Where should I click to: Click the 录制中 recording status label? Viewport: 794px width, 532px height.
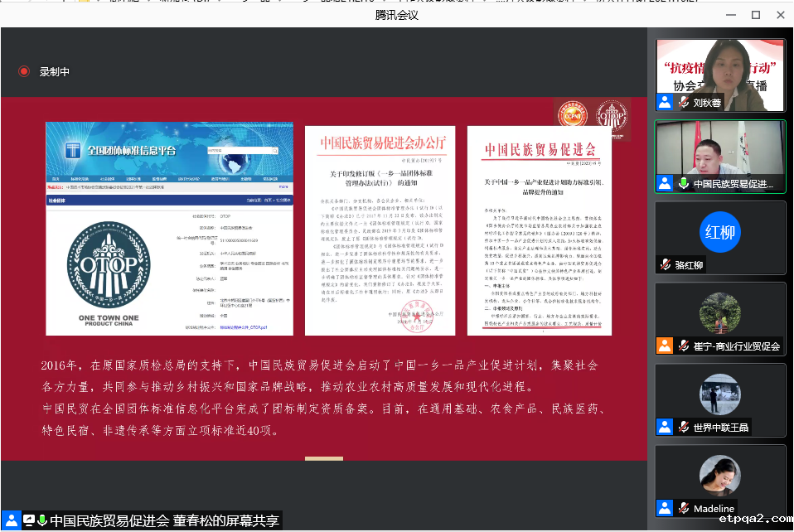pyautogui.click(x=55, y=72)
